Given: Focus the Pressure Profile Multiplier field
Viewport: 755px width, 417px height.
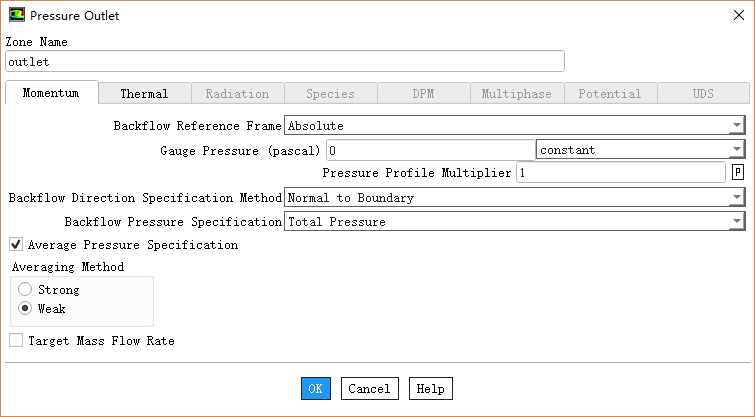Looking at the screenshot, I should click(x=620, y=173).
